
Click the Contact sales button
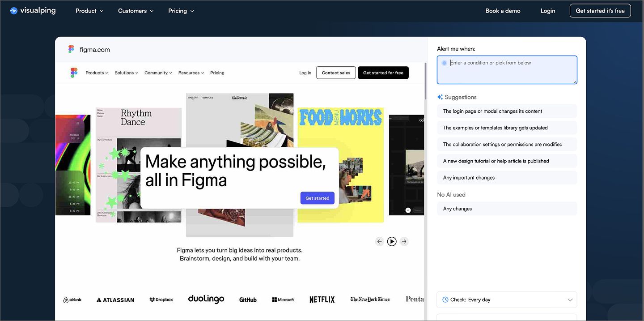[x=336, y=73]
